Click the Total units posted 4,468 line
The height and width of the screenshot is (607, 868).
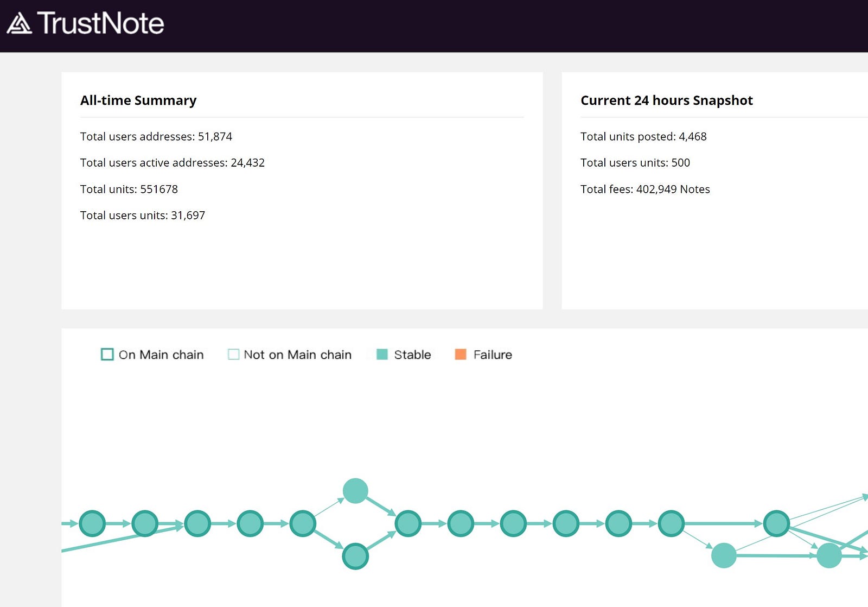pos(643,136)
